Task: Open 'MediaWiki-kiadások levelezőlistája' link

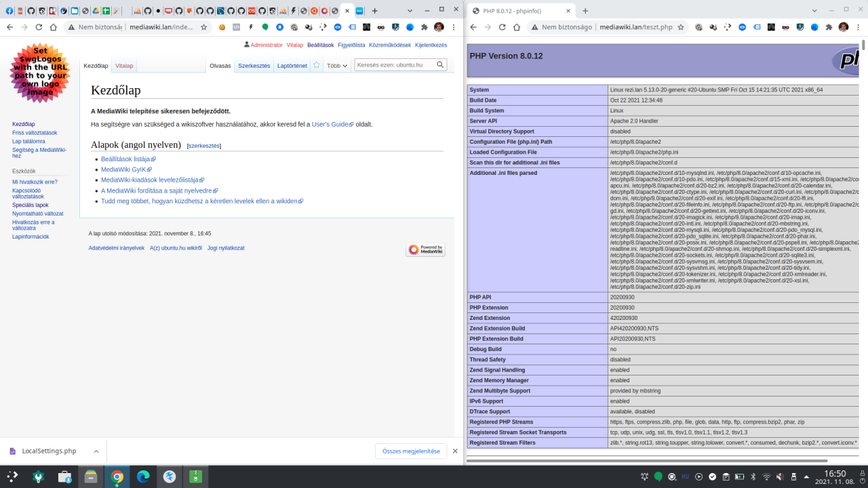Action: [153, 180]
